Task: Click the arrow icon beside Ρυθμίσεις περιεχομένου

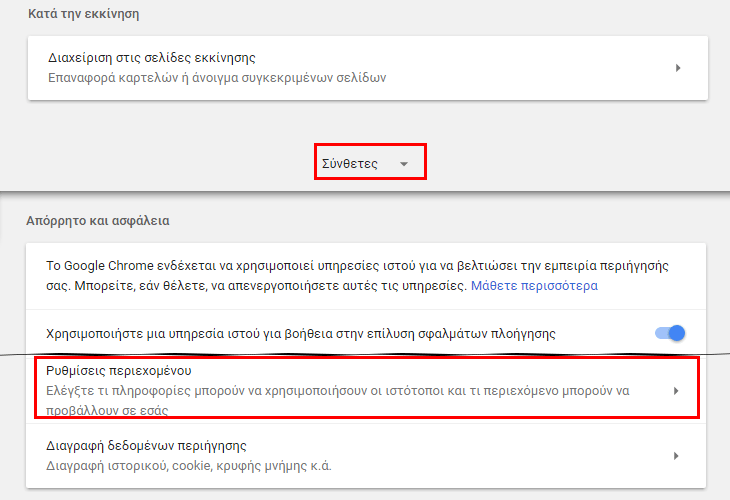Action: (x=676, y=390)
